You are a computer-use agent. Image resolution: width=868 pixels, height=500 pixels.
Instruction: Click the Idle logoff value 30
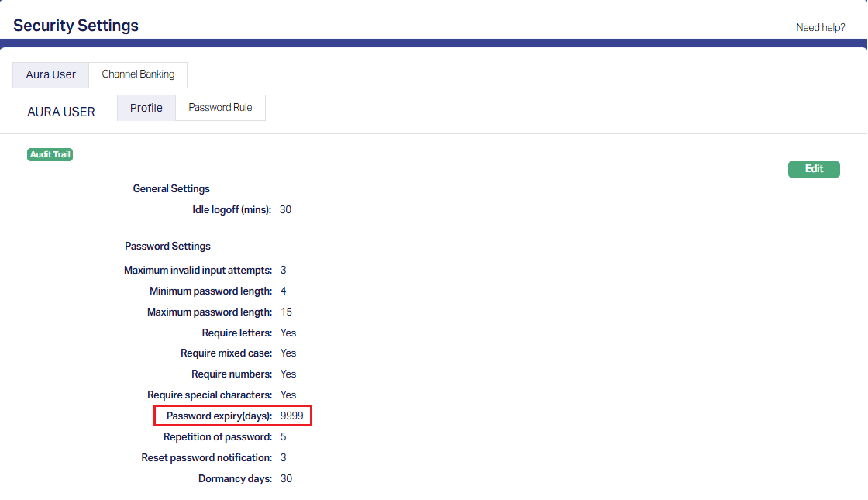pyautogui.click(x=285, y=210)
